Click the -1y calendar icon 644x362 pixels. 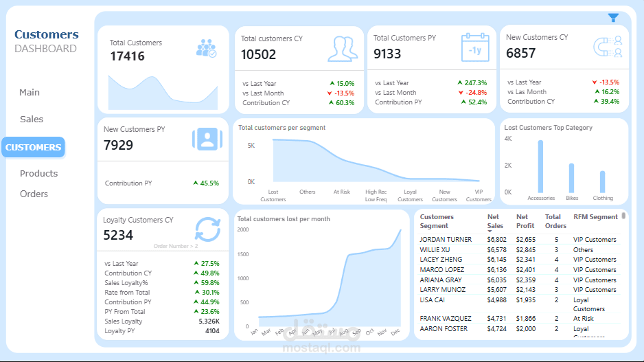click(x=475, y=47)
